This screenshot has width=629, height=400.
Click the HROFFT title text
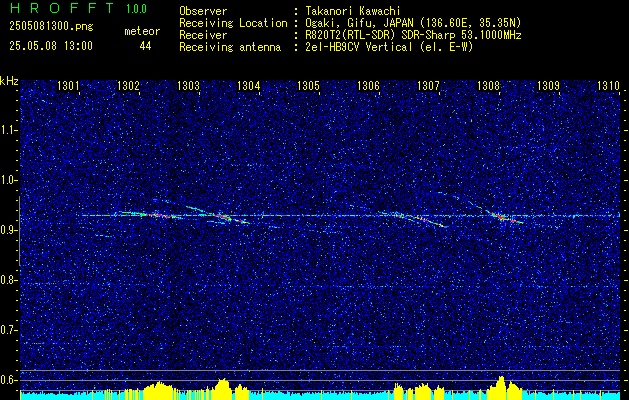click(x=61, y=8)
